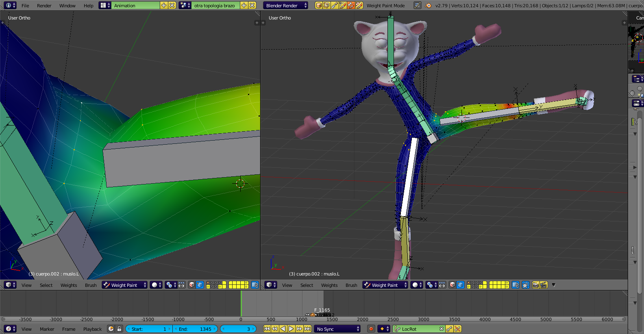Open Weights menu in left viewport
644x334 pixels.
point(69,285)
